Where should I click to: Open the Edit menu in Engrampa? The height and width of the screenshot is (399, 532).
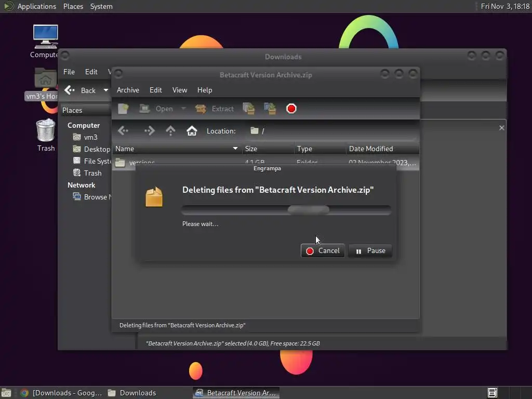(x=156, y=90)
